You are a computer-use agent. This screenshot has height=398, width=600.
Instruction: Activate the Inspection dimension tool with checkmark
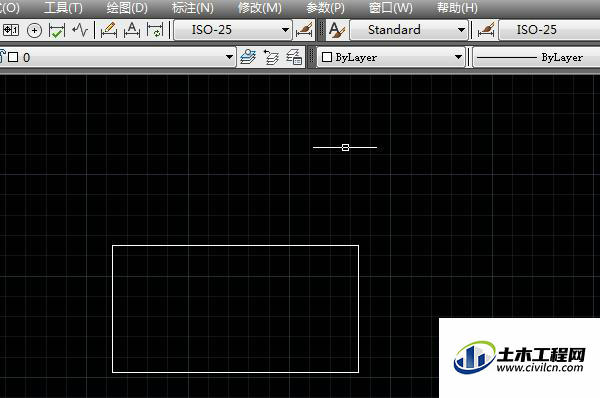pos(57,30)
